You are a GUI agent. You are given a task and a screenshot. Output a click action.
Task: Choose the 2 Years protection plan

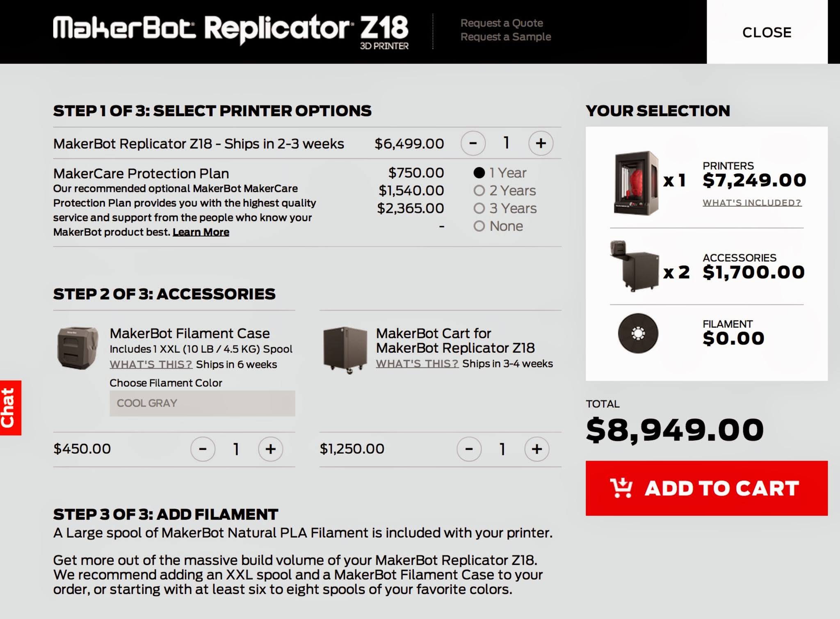479,191
